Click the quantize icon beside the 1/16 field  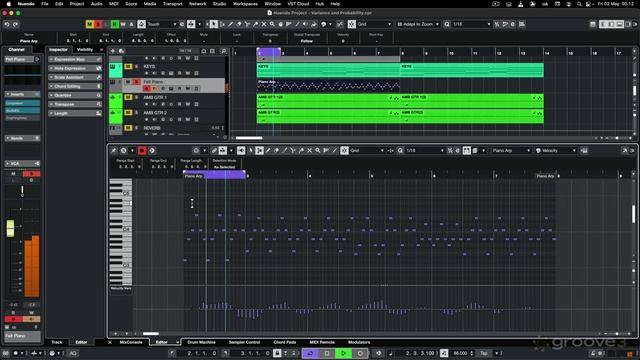point(447,24)
